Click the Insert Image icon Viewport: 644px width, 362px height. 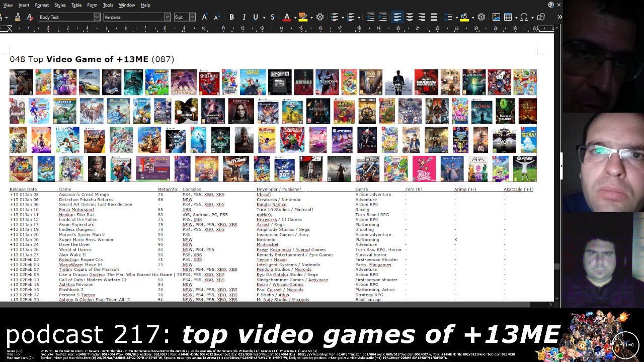point(496,17)
